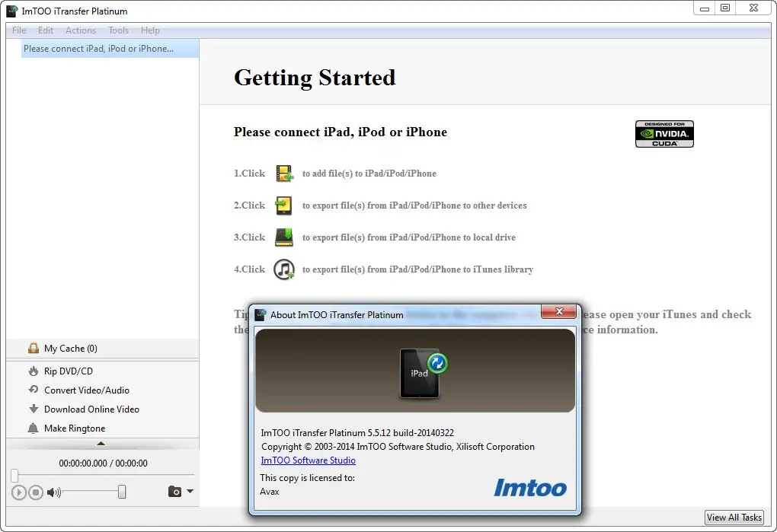Click the camera snapshot icon
This screenshot has width=777, height=532.
(174, 492)
